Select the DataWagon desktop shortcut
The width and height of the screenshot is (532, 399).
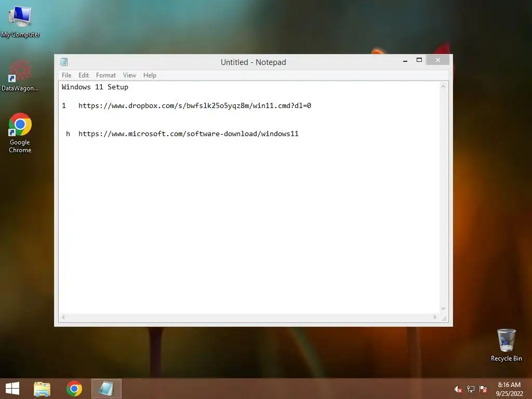tap(20, 75)
